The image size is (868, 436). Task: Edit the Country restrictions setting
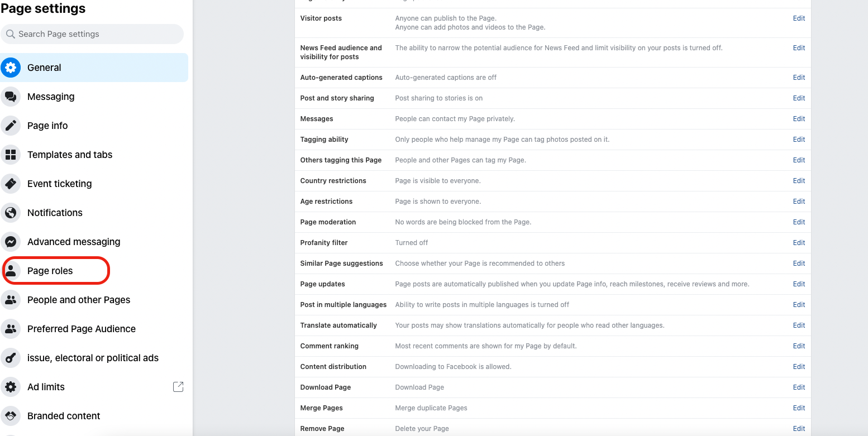[x=799, y=181]
